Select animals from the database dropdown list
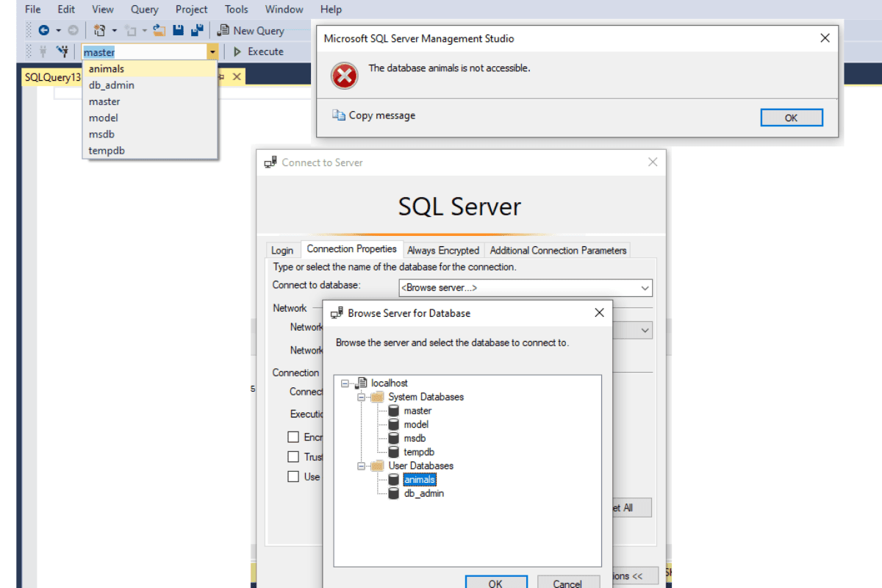 (106, 68)
